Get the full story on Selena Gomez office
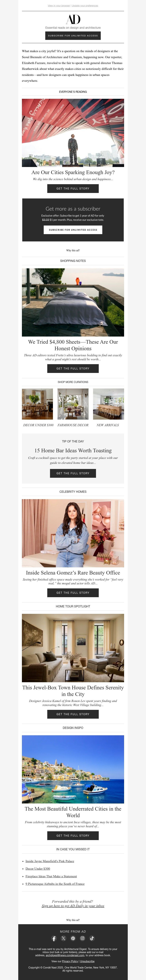146x980 pixels. pyautogui.click(x=73, y=593)
